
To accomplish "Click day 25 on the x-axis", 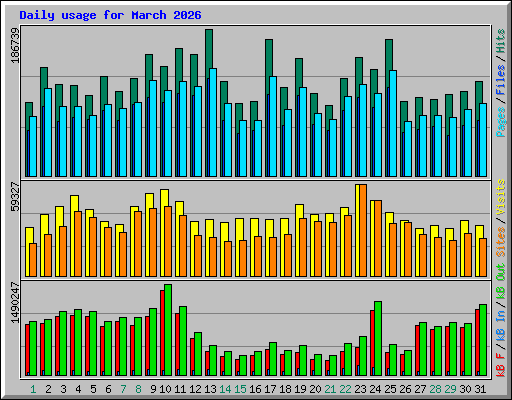I will pos(390,389).
